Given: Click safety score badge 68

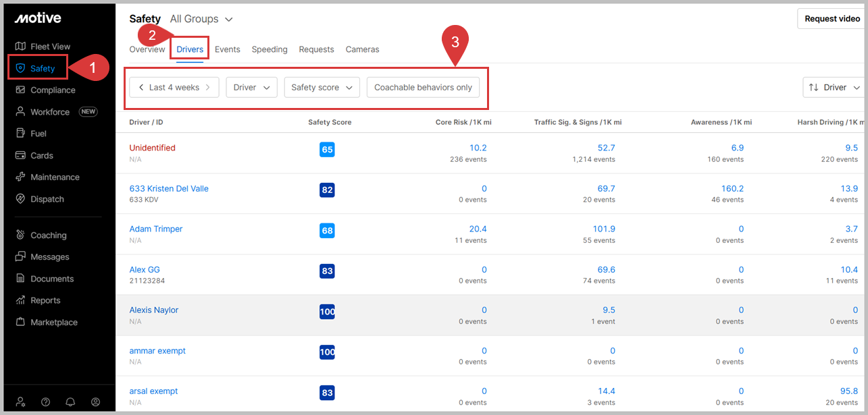Looking at the screenshot, I should pos(327,231).
